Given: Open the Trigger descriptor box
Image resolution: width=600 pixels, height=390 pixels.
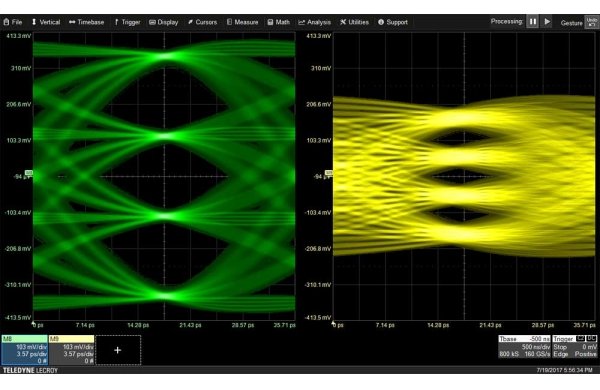Looking at the screenshot, I should point(575,347).
